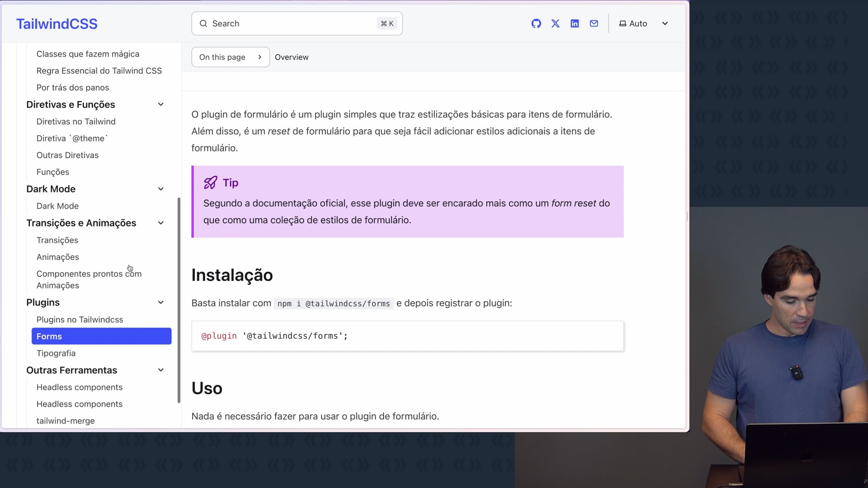
Task: Open tailwind-merge sidebar link
Action: pos(66,421)
